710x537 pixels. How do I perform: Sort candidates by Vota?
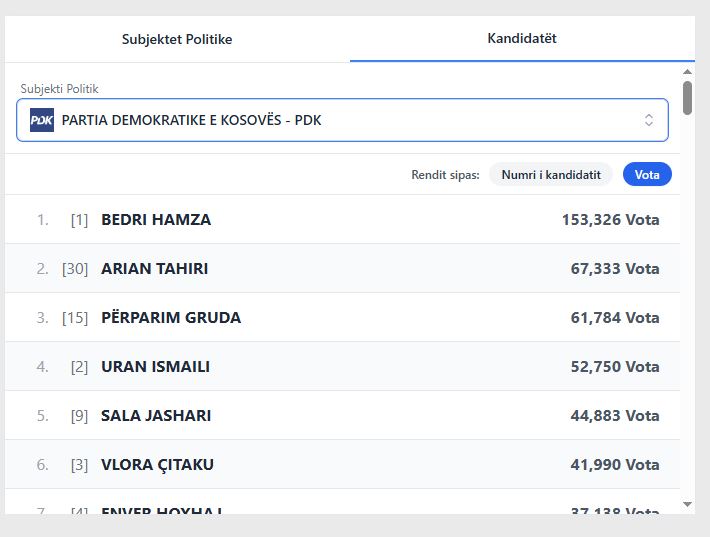coord(647,174)
